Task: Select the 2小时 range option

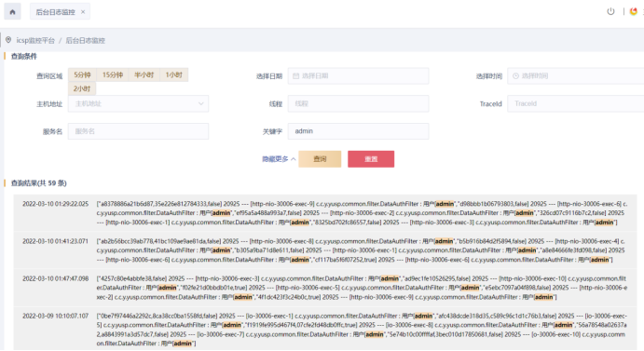Action: coord(82,88)
